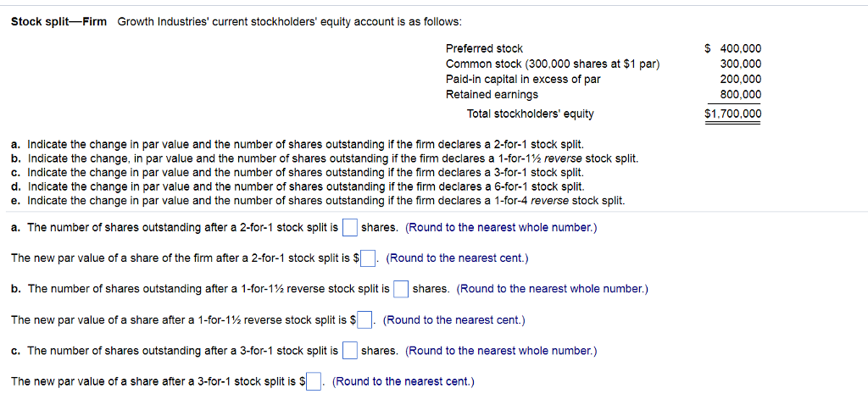Click the 3-for-1 split new par value input box
The image size is (868, 405).
(x=314, y=382)
